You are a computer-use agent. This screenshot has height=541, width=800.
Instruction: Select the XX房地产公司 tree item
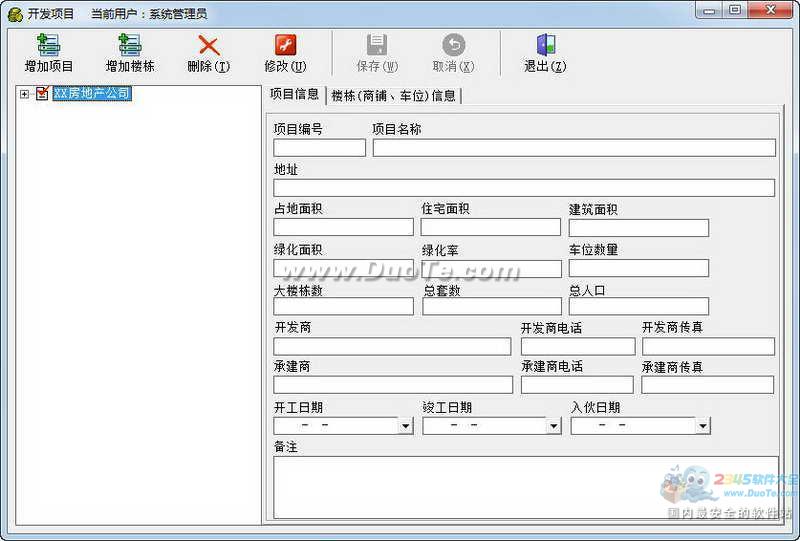point(91,94)
